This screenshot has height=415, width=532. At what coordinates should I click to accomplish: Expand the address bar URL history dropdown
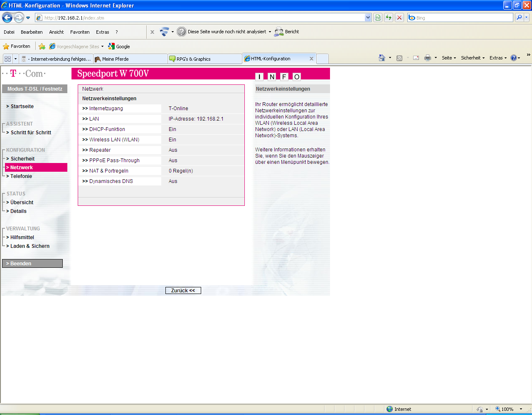(x=368, y=18)
